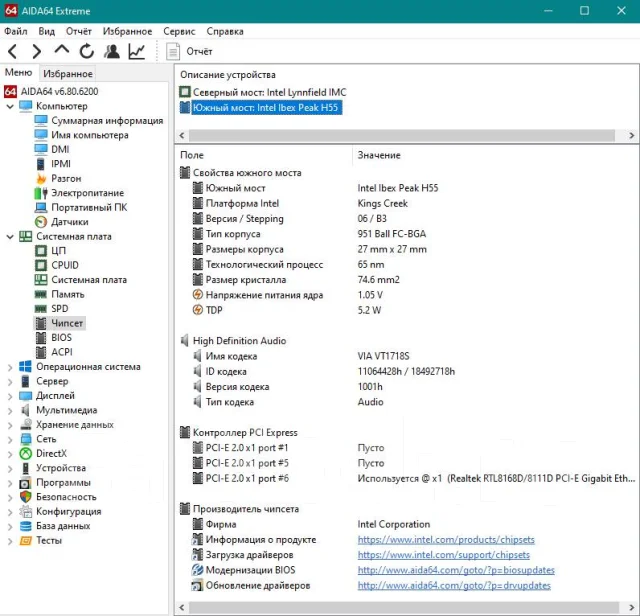Open aida64 biosupdates link
640x616 pixels.
point(456,570)
